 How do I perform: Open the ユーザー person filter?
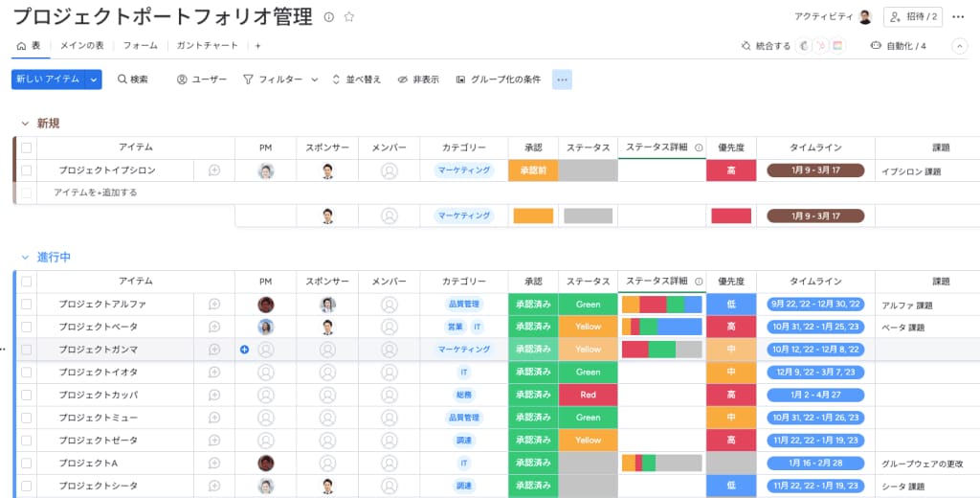click(x=201, y=79)
